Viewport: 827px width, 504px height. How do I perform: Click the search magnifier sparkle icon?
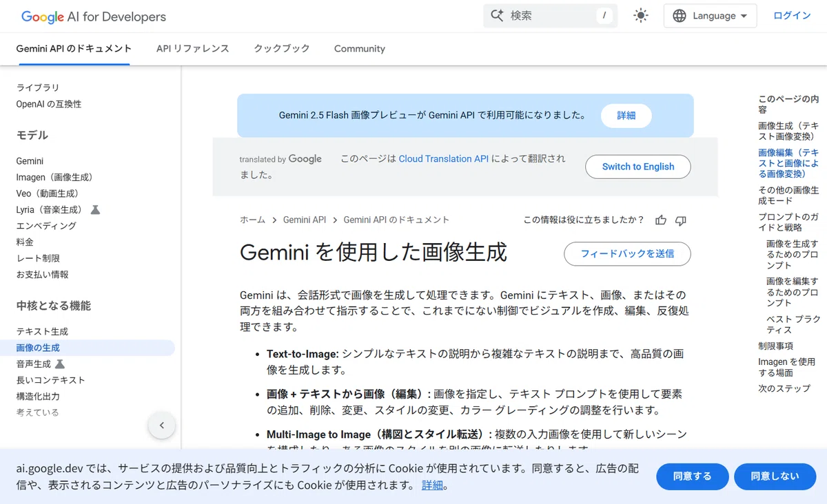pos(497,15)
